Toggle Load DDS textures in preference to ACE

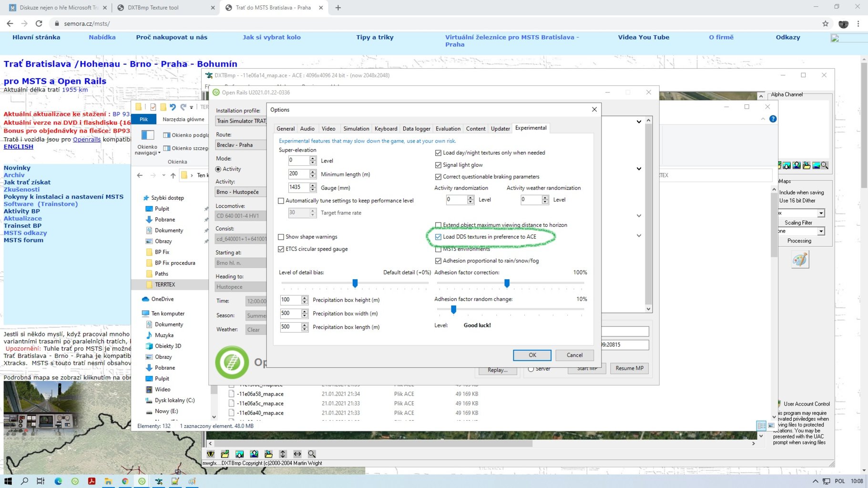point(438,237)
